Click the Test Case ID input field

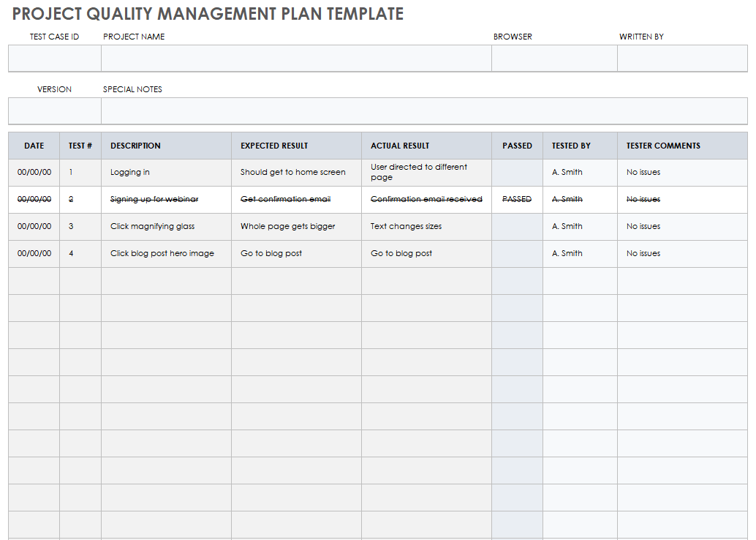55,59
